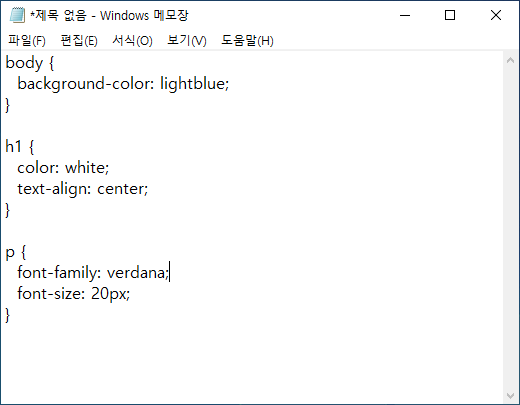This screenshot has height=405, width=520.
Task: Maximize the Notepad window
Action: [x=450, y=15]
